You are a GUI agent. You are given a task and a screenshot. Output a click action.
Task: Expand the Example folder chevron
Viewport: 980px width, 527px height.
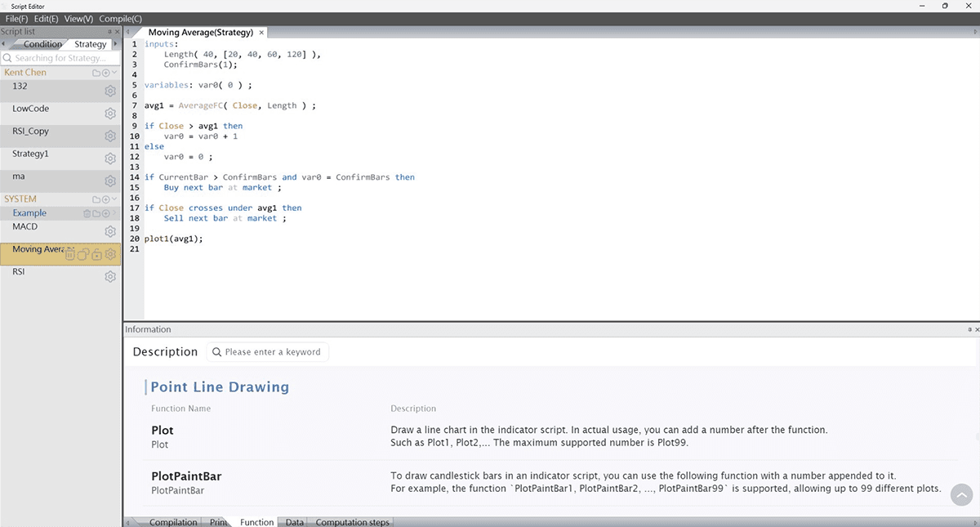(x=114, y=213)
